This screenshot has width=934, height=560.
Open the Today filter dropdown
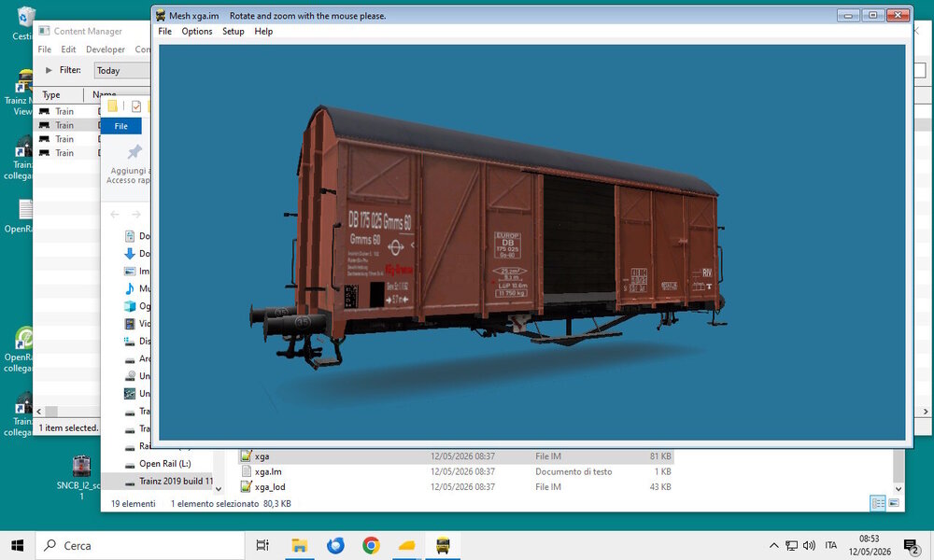pyautogui.click(x=122, y=71)
